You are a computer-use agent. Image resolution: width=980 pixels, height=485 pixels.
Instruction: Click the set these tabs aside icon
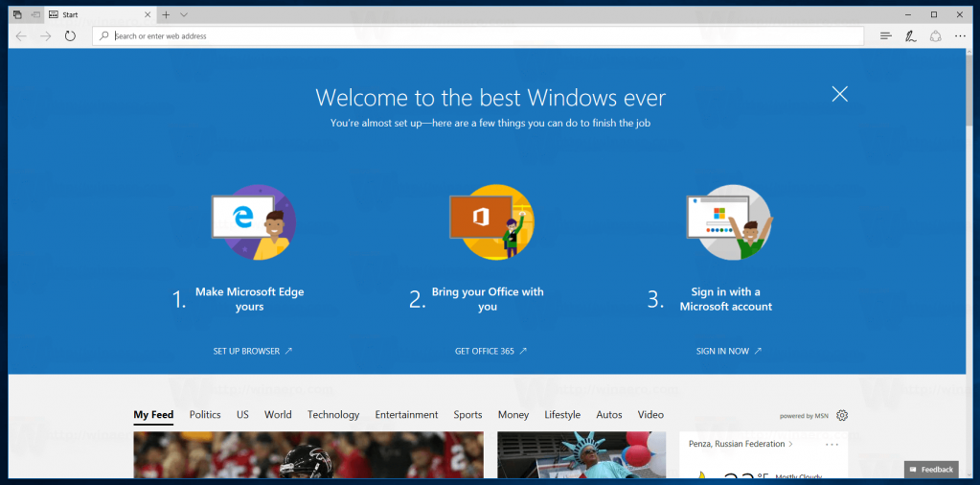36,14
